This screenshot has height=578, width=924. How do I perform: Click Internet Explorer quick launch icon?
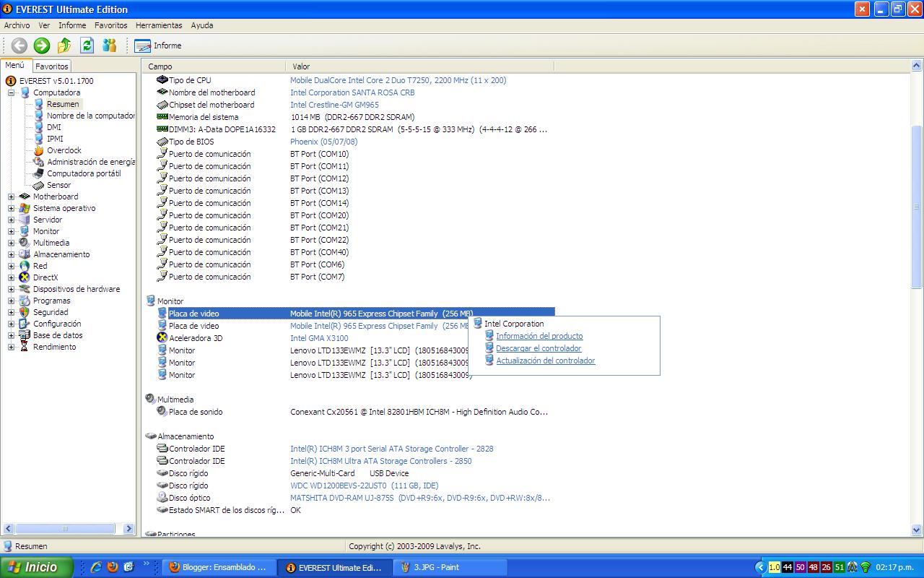pos(95,567)
